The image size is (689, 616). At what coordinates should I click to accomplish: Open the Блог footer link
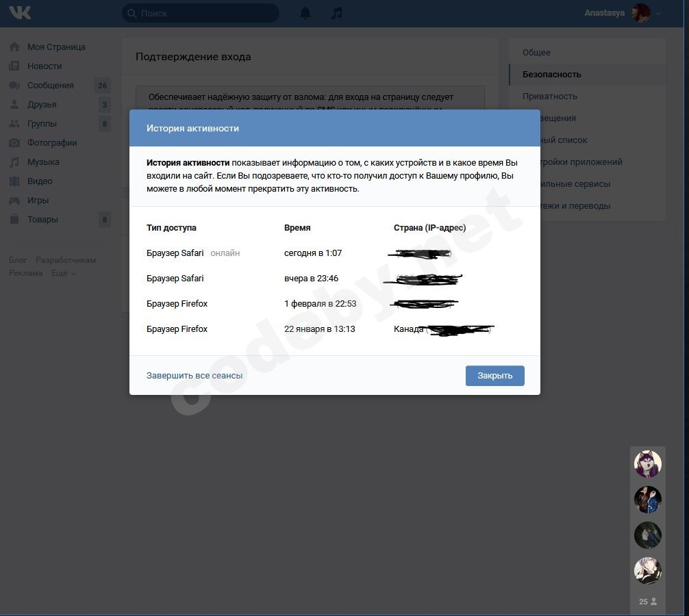[x=18, y=260]
